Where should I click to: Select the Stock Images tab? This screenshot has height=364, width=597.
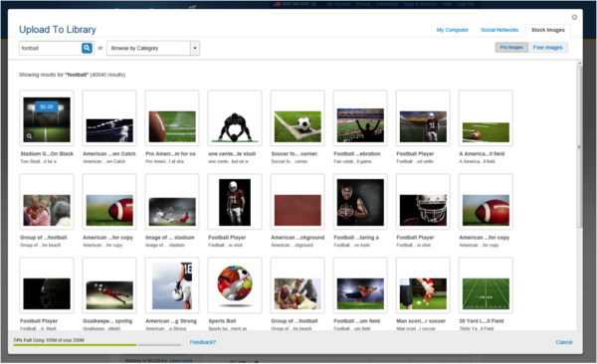[x=548, y=30]
